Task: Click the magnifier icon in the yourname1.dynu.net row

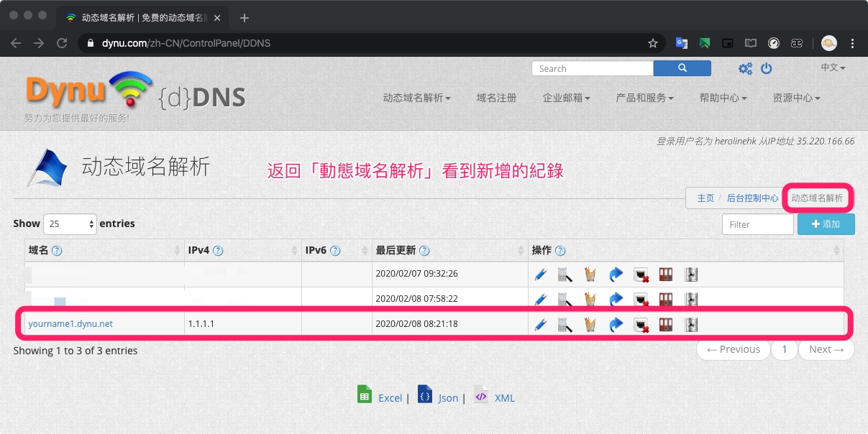Action: pyautogui.click(x=565, y=325)
